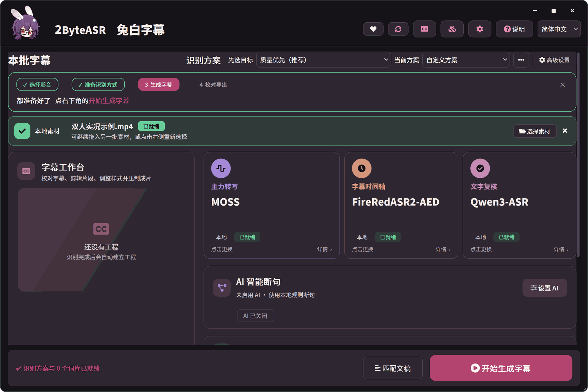
Task: Click 选择素材 to choose material
Action: (535, 131)
